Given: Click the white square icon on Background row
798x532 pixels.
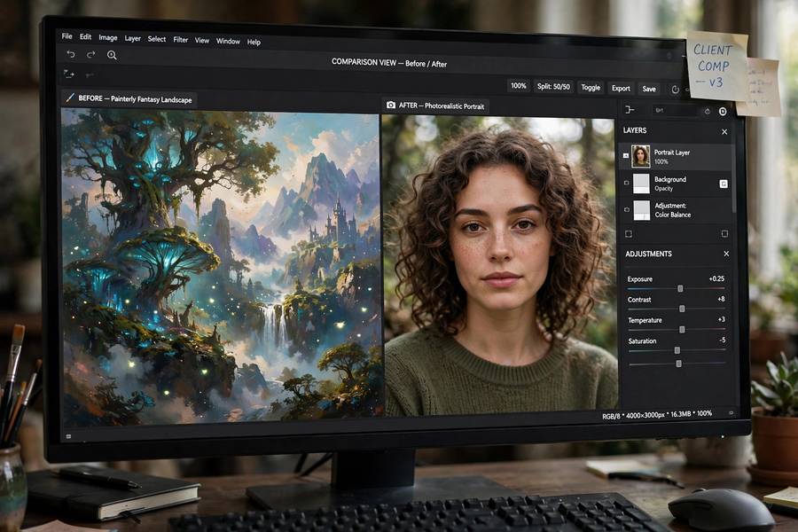Looking at the screenshot, I should pyautogui.click(x=724, y=184).
